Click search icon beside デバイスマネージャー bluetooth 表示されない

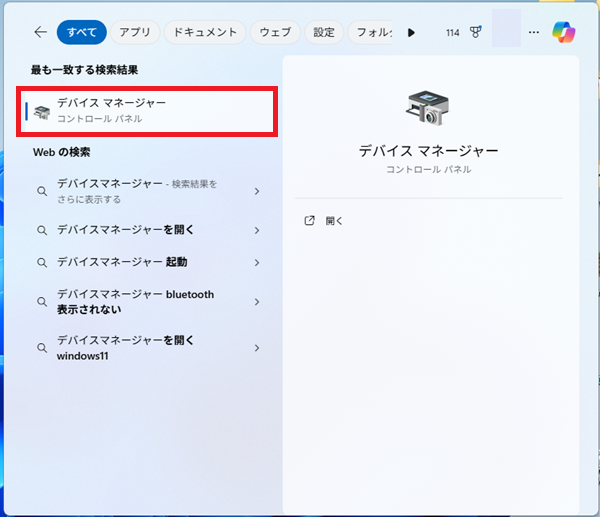pyautogui.click(x=42, y=302)
